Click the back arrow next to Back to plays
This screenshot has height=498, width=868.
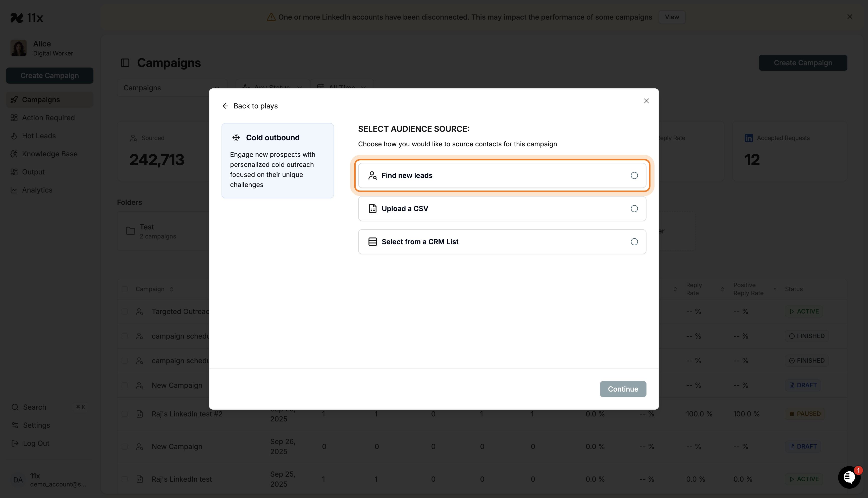tap(226, 106)
